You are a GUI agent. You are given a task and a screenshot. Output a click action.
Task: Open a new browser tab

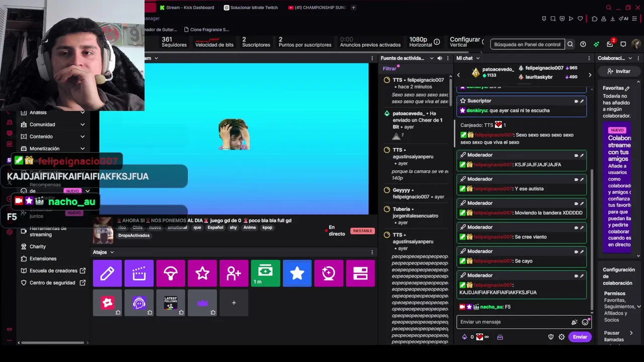354,8
